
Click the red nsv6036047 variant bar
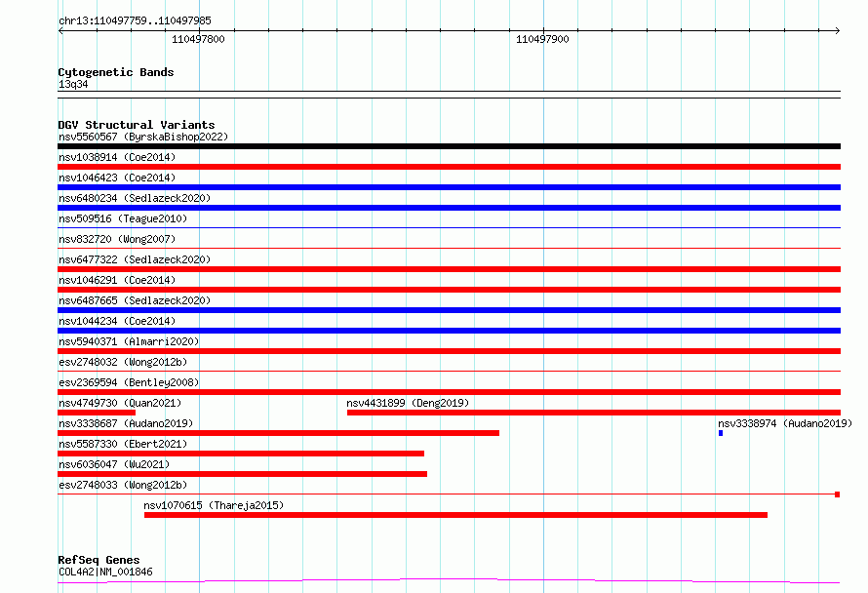243,474
